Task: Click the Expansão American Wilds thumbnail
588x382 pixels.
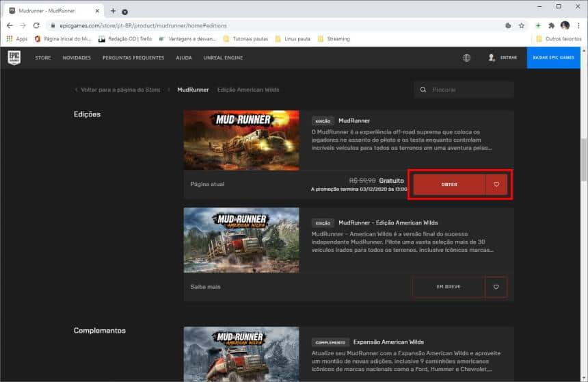Action: 241,354
